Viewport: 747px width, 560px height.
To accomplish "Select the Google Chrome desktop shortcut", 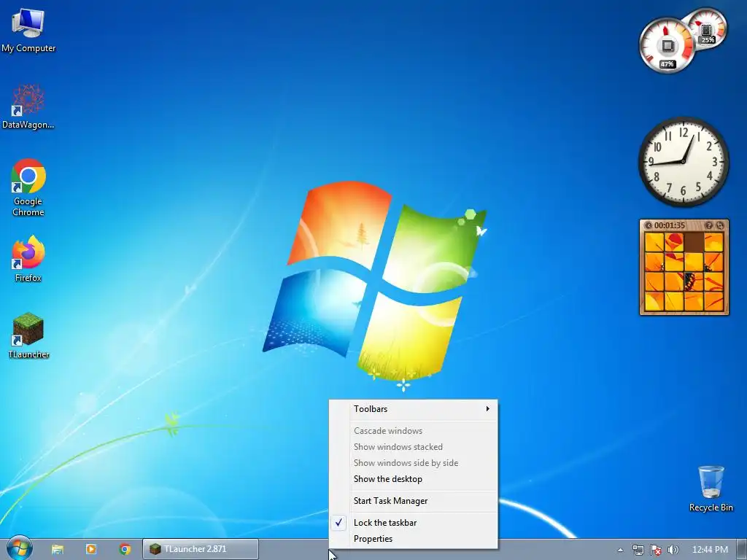I will click(28, 187).
